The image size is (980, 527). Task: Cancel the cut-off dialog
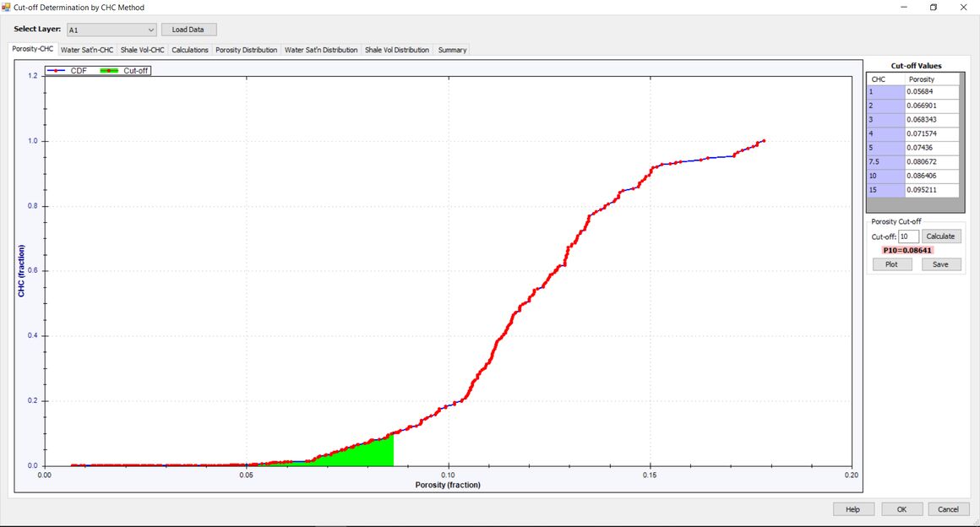click(948, 509)
